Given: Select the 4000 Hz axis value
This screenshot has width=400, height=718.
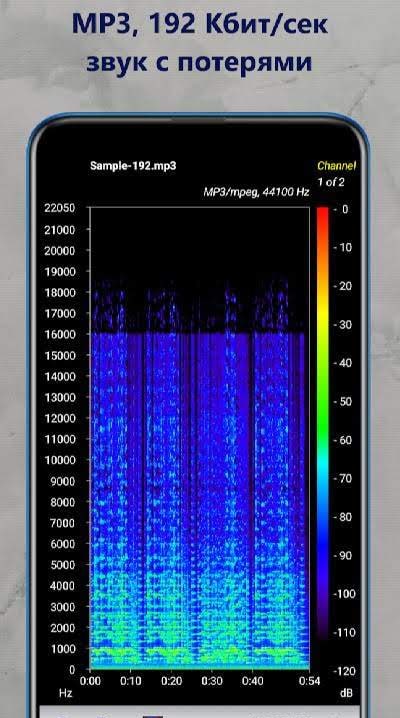Looking at the screenshot, I should (x=62, y=586).
